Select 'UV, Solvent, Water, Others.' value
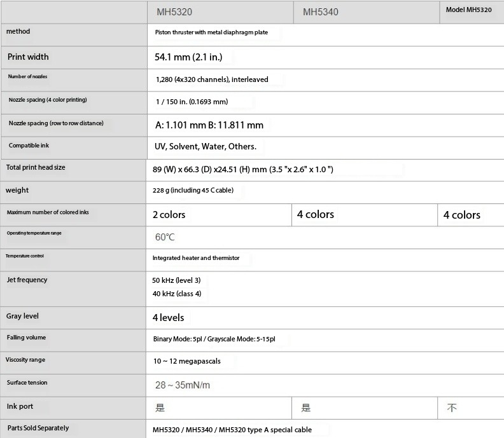Viewport: 504px width, 438px height. click(206, 147)
